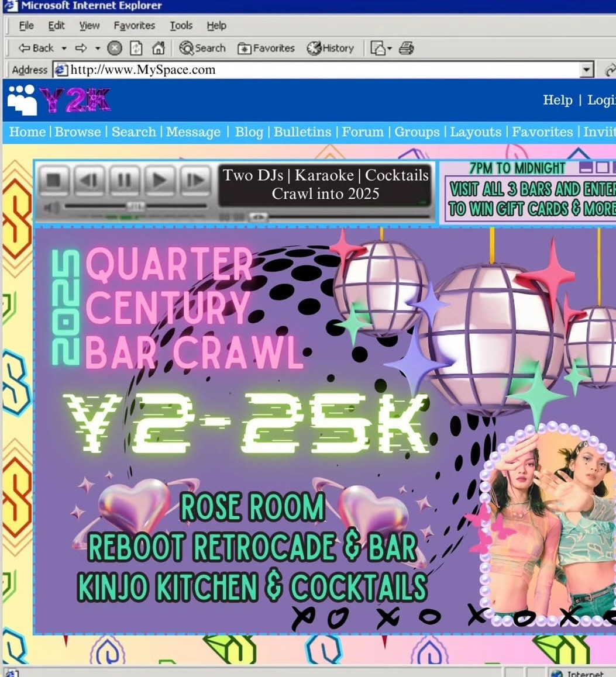Viewport: 616px width, 677px height.
Task: Pause the music player
Action: click(x=124, y=179)
